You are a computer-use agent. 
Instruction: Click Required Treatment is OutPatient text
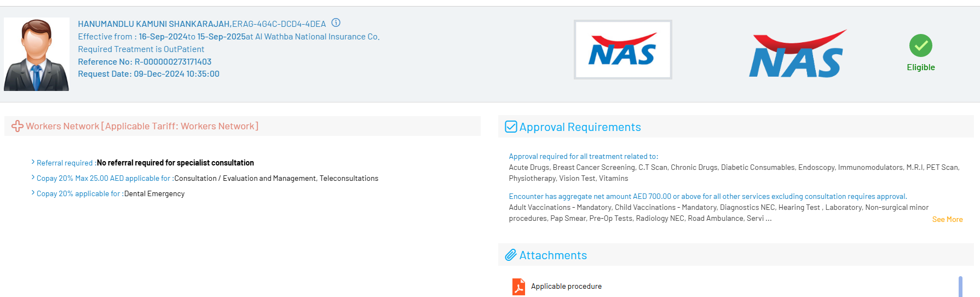[x=141, y=49]
